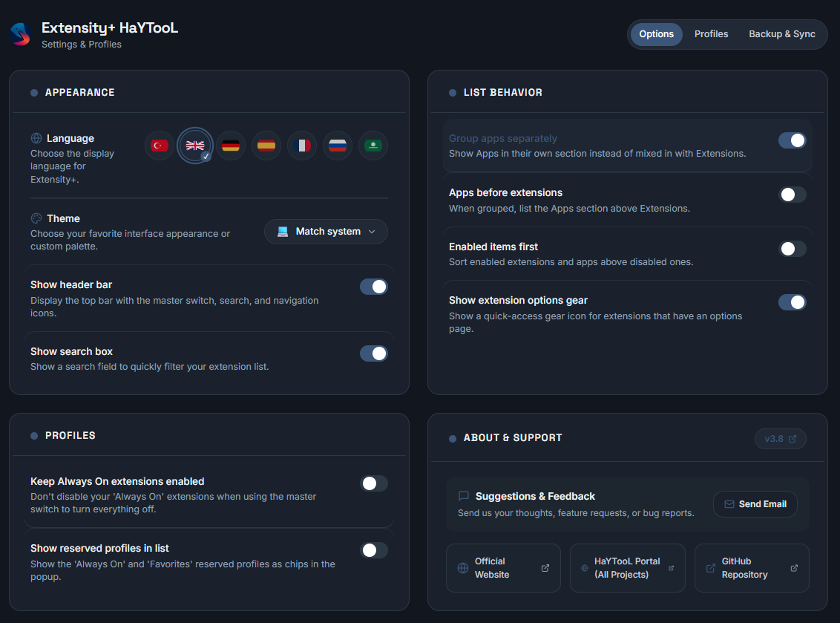Viewport: 840px width, 623px height.
Task: Click external link arrow on HaYTooL Portal
Action: click(x=672, y=568)
